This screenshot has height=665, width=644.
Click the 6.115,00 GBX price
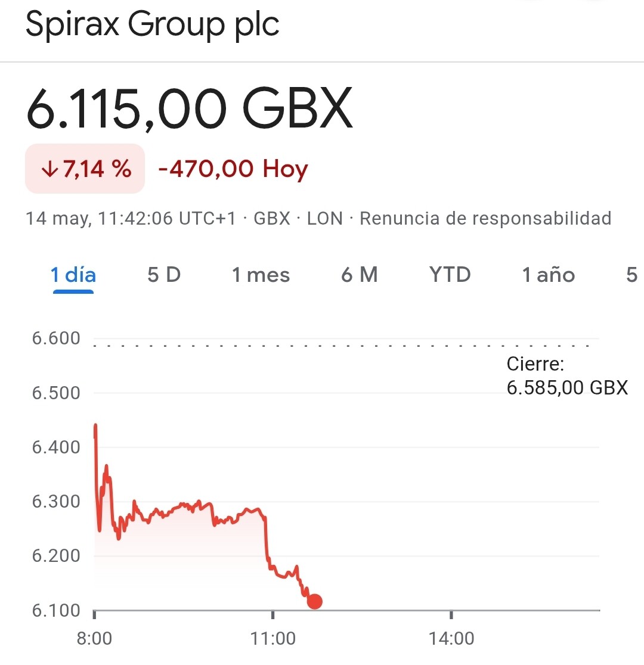coord(190,108)
